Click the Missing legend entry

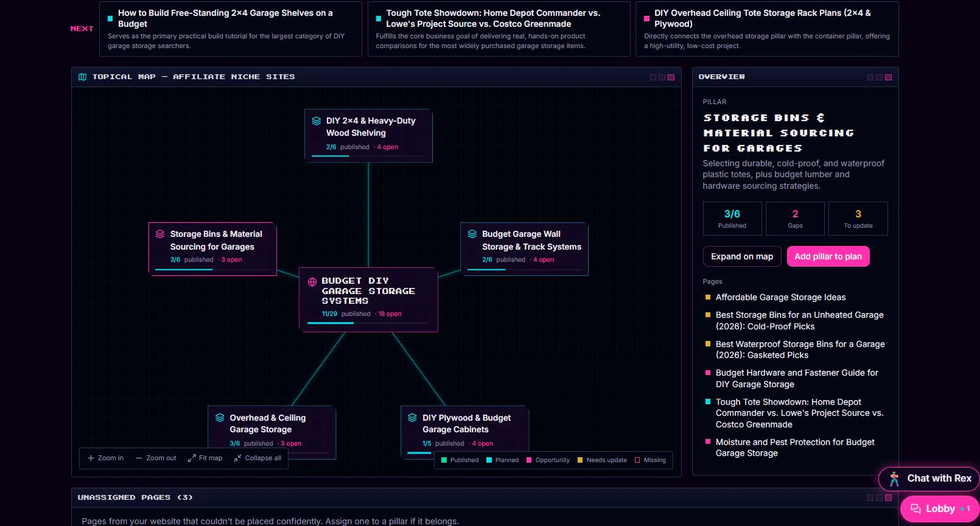650,460
